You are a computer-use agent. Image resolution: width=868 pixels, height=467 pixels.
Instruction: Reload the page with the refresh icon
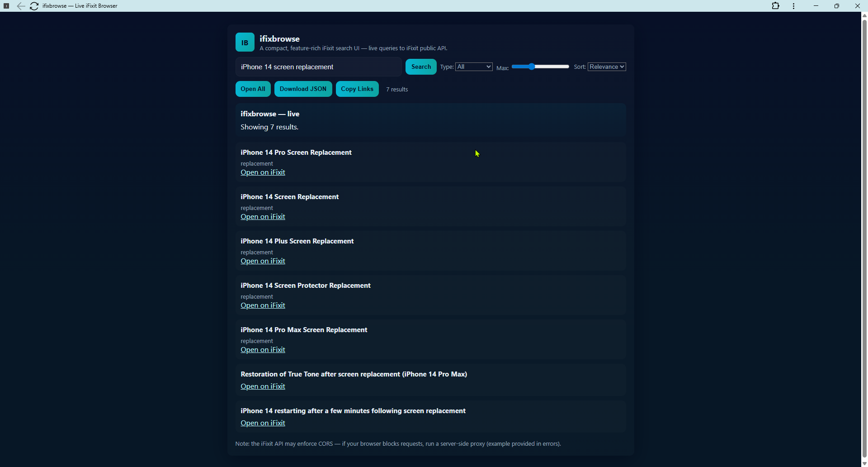[x=34, y=6]
